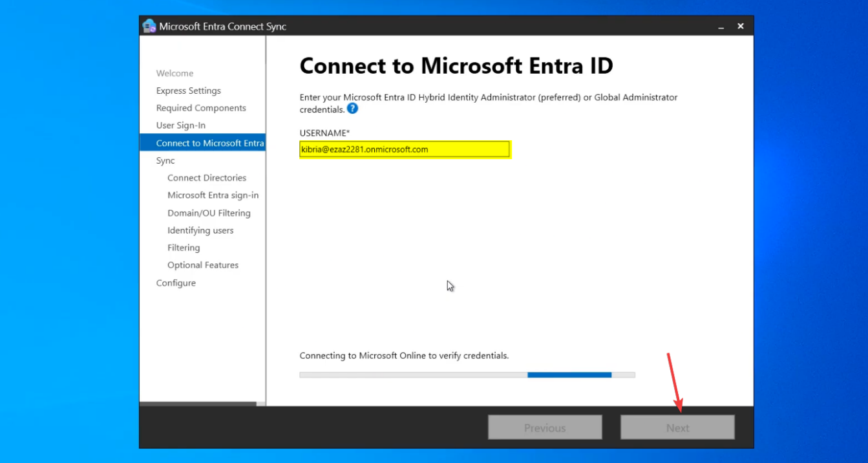This screenshot has width=868, height=463.
Task: Minimize the Entra Connect Sync window
Action: click(x=721, y=27)
